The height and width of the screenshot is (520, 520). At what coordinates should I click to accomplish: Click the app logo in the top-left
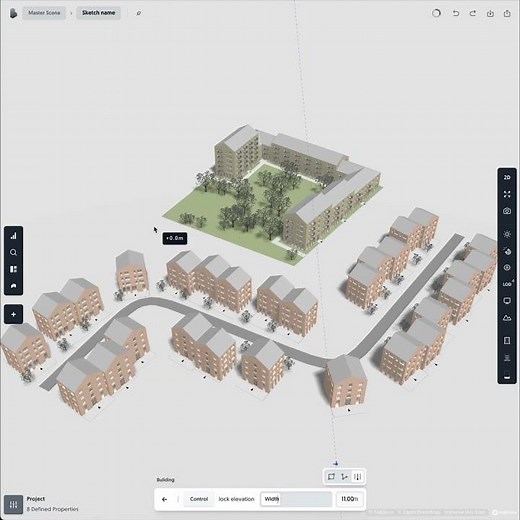tap(13, 13)
